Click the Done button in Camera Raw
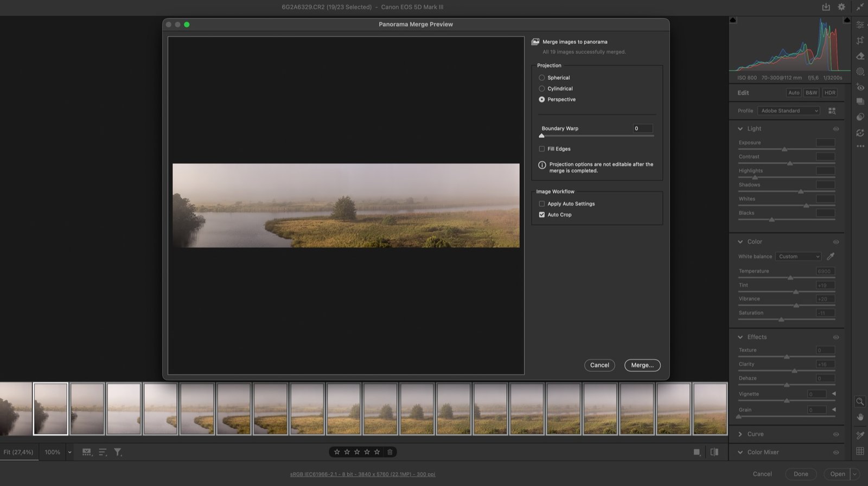Viewport: 868px width, 486px height. [x=801, y=474]
